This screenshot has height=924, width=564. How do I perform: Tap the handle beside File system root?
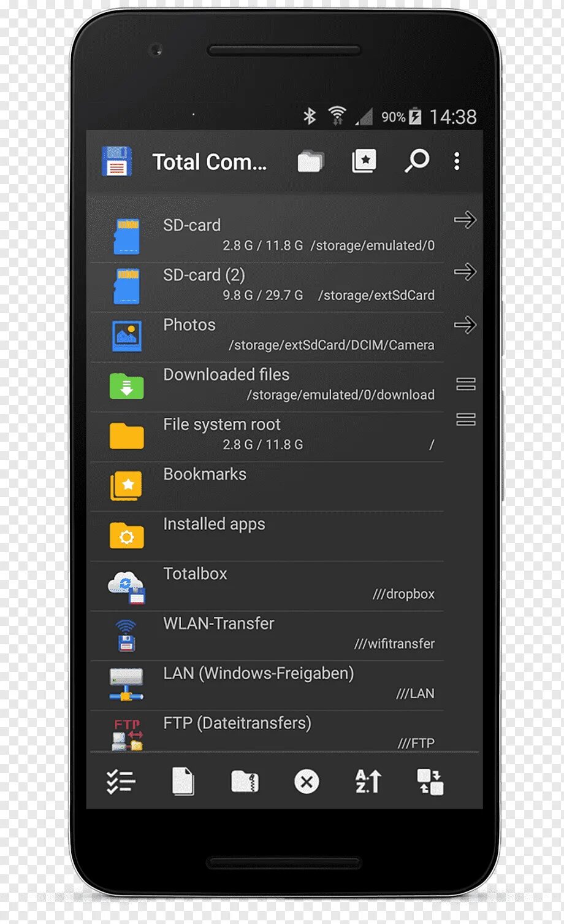[466, 420]
